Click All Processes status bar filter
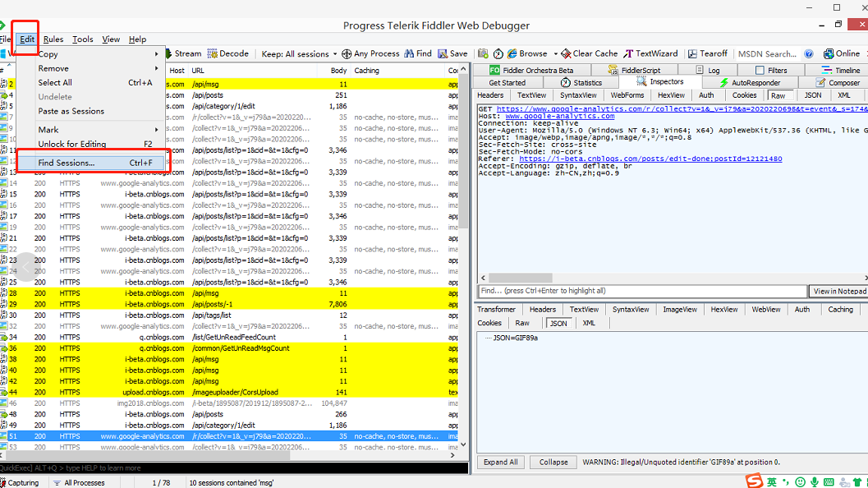This screenshot has width=868, height=488. (x=79, y=483)
